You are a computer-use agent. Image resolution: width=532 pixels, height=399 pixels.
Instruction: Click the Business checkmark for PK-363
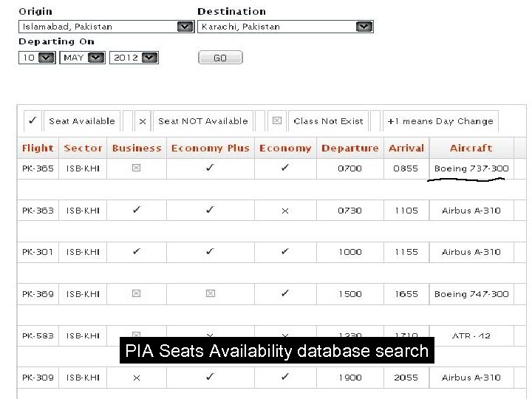click(x=137, y=210)
